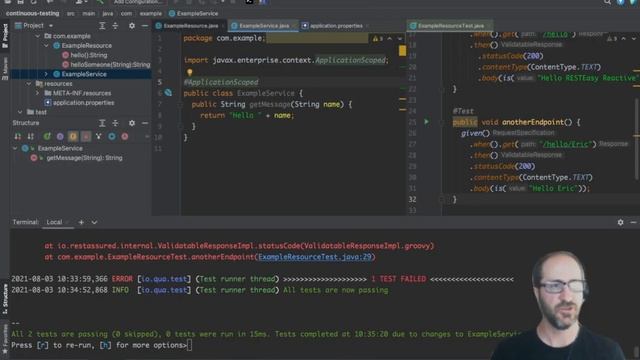
Task: Expand all nodes in the Structure panel
Action: [102, 123]
